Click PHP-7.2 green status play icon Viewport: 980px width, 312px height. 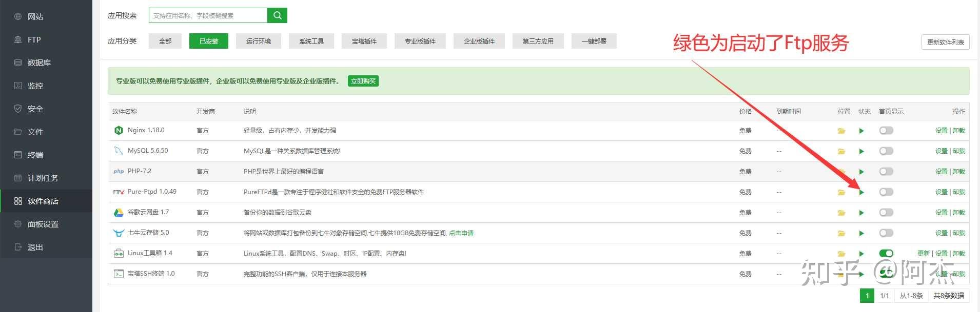click(x=861, y=172)
